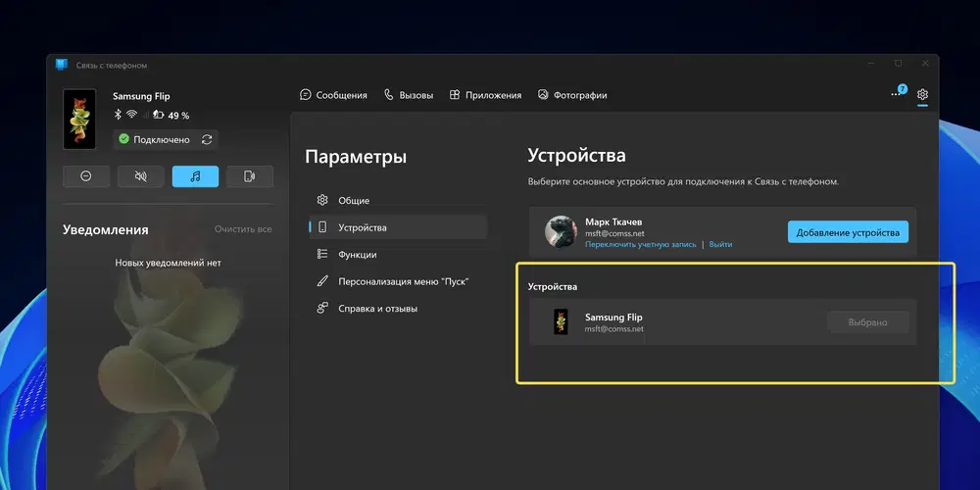Open the Вызовы tab
Image resolution: width=980 pixels, height=490 pixels.
(408, 95)
